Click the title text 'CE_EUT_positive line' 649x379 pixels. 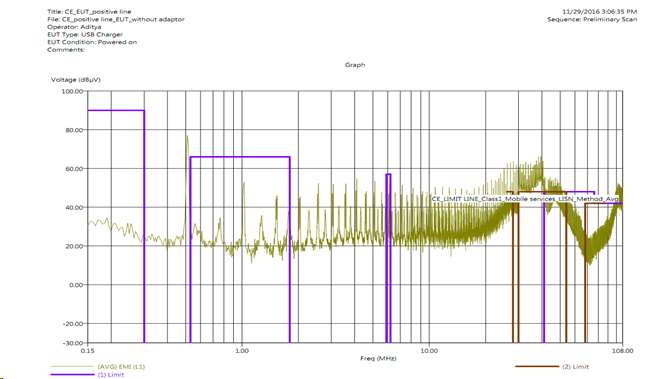click(x=98, y=12)
